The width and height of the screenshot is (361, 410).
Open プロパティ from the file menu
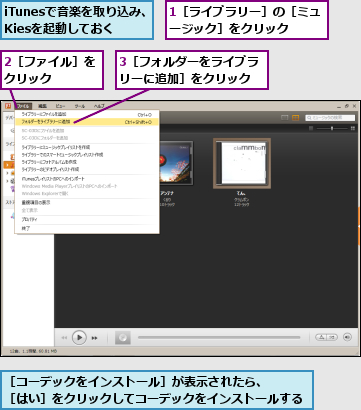point(87,219)
